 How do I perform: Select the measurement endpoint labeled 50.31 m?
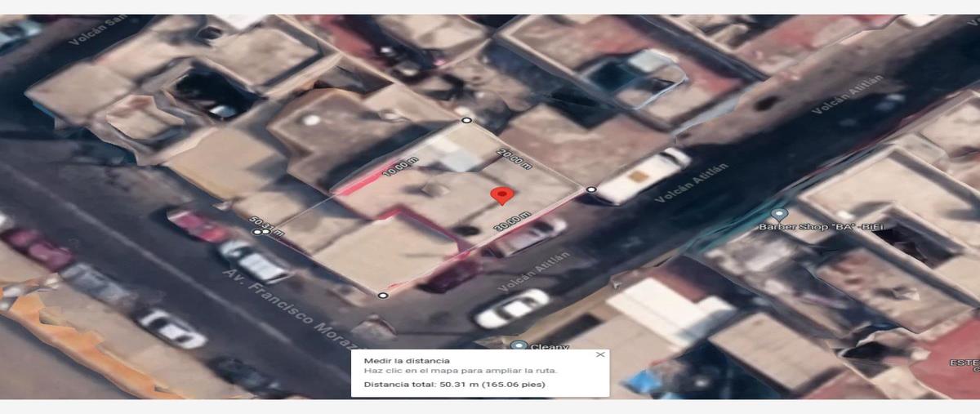[261, 233]
